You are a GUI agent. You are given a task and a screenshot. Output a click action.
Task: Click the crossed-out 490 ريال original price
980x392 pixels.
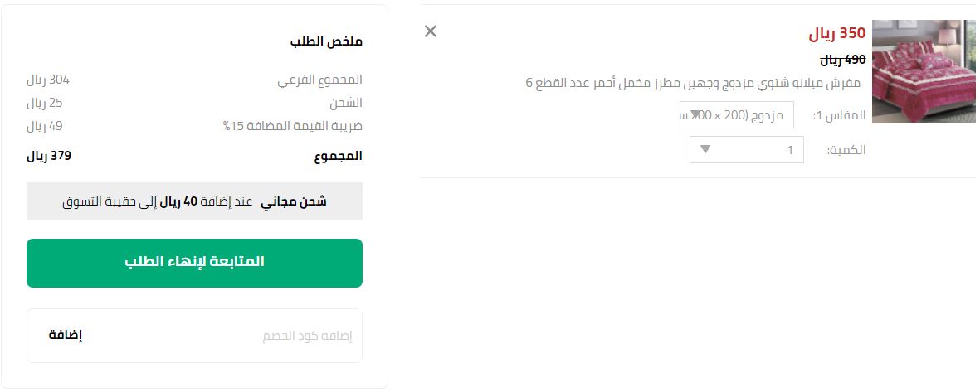pyautogui.click(x=843, y=60)
